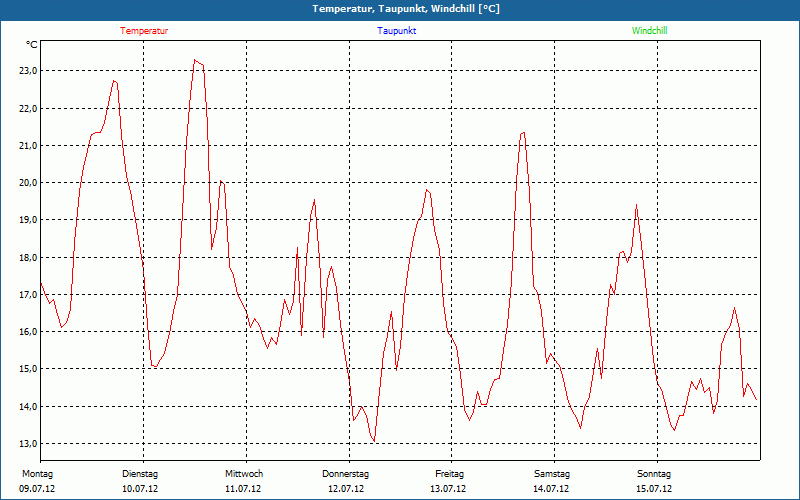The height and width of the screenshot is (500, 800).
Task: Select the Donnerstag axis label
Action: click(x=345, y=474)
